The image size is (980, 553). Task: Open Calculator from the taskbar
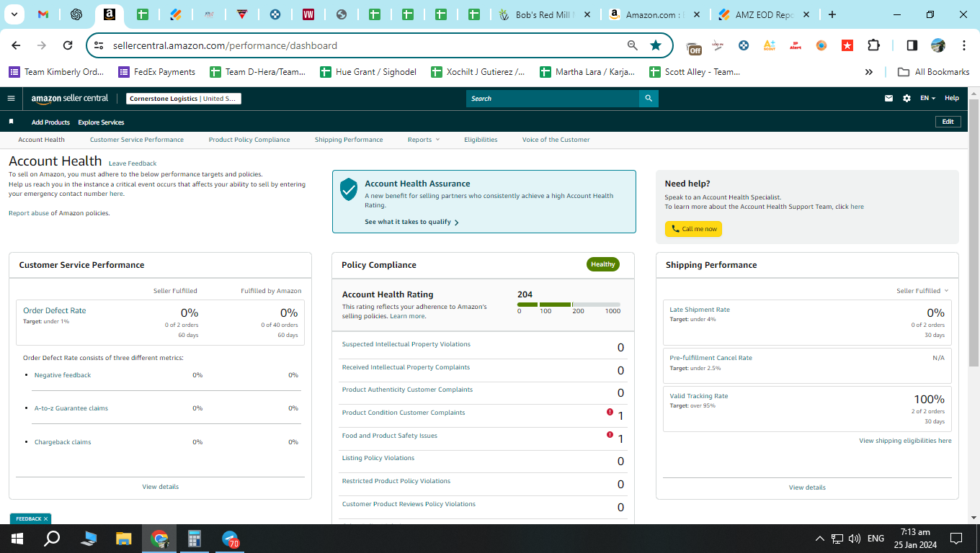(x=195, y=539)
